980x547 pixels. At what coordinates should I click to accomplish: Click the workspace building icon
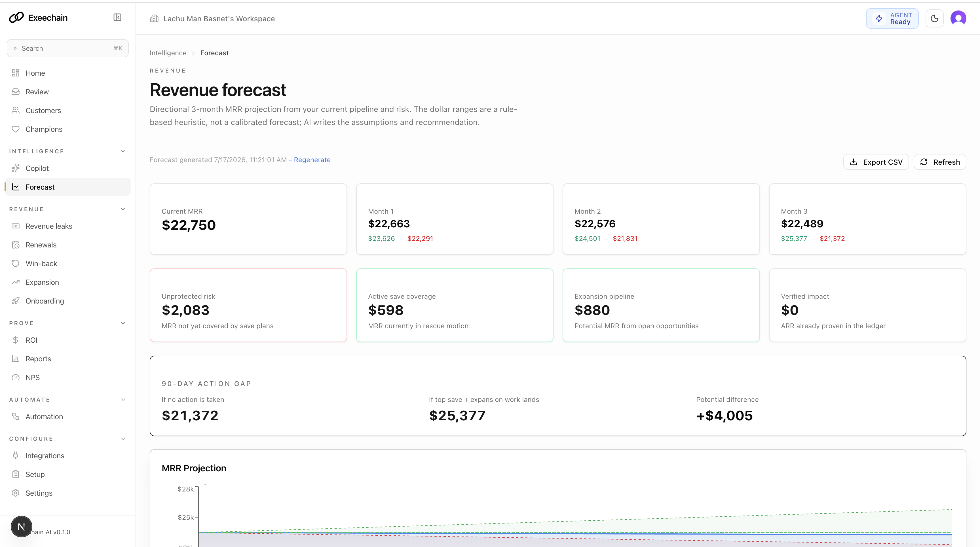point(154,19)
